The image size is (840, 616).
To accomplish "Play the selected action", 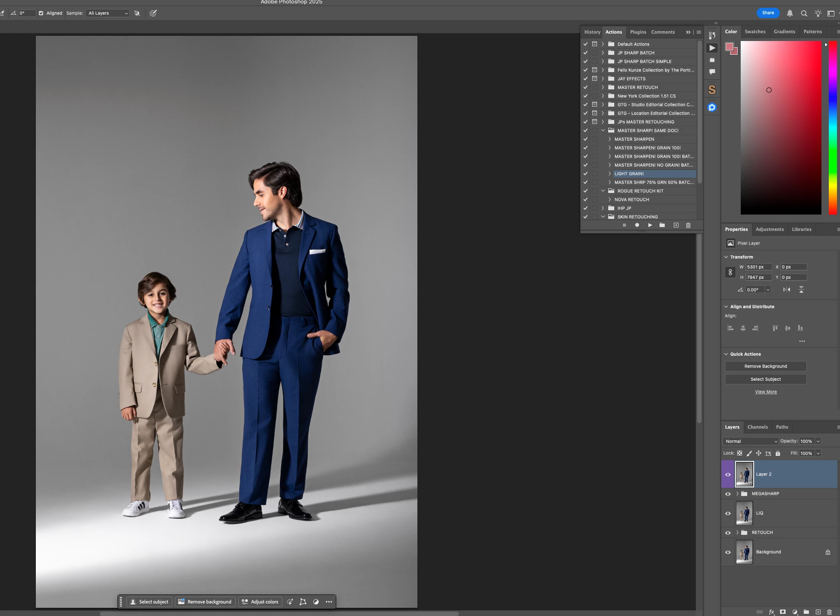I will click(650, 225).
